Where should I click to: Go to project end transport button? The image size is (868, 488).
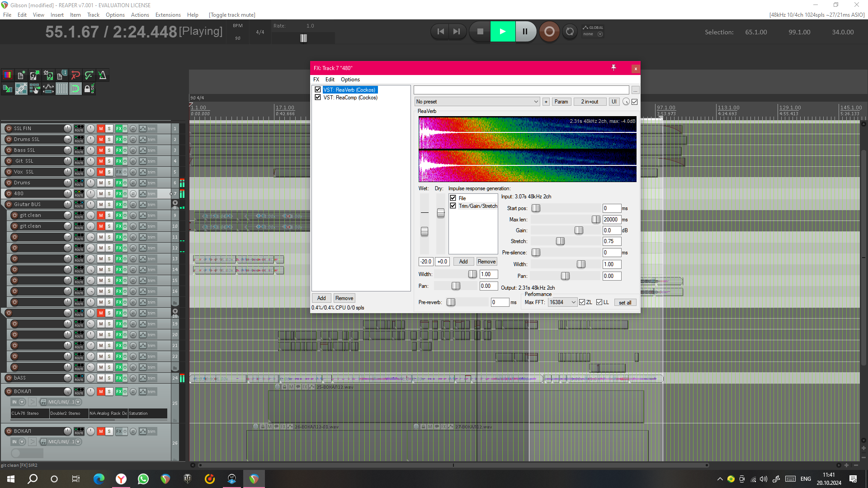457,32
